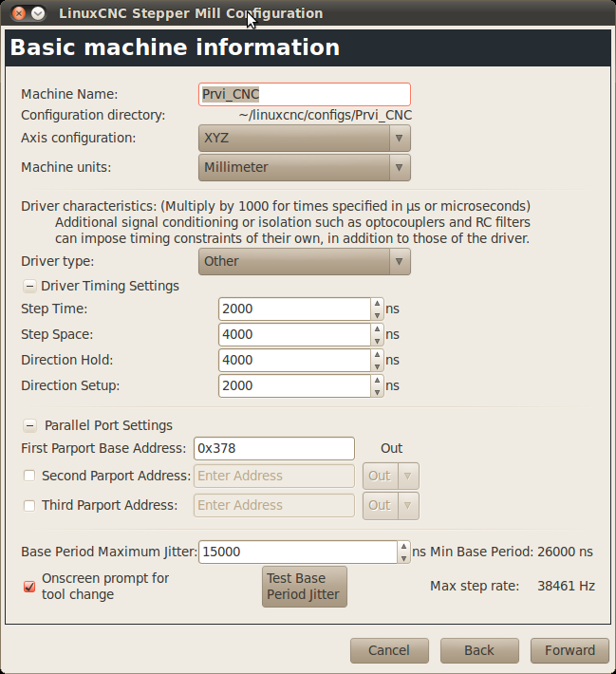
Task: Click the Direction Hold value field
Action: [294, 360]
